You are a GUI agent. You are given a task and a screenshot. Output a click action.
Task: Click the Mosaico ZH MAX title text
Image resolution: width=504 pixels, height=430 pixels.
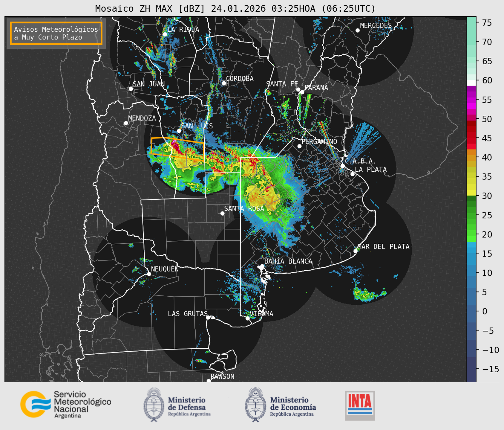pyautogui.click(x=235, y=8)
